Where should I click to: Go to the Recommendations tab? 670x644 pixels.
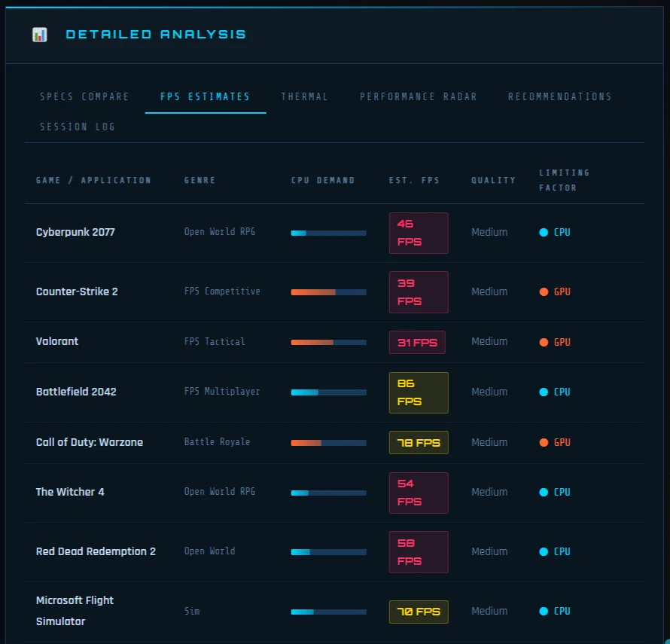pos(559,97)
